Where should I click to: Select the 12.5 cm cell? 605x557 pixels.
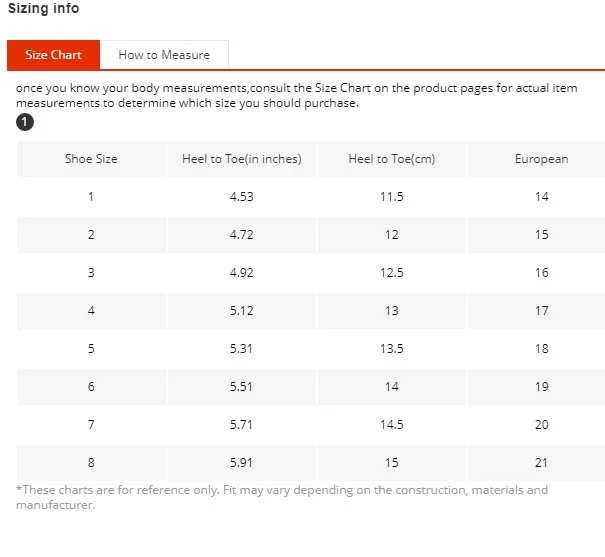[392, 273]
